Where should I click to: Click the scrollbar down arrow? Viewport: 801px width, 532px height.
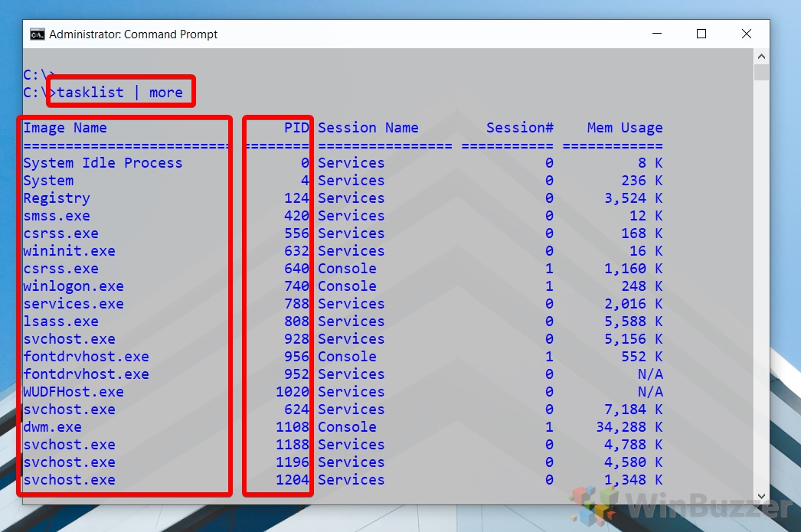pos(761,496)
